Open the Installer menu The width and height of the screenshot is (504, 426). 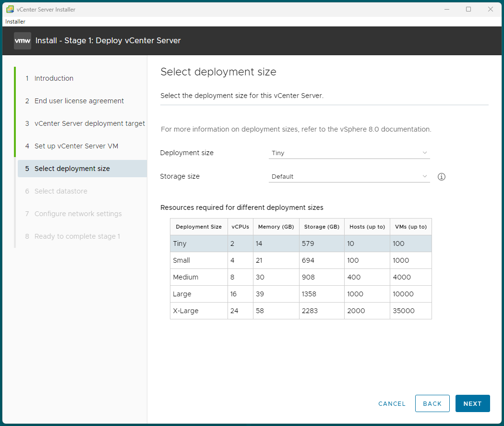[15, 22]
